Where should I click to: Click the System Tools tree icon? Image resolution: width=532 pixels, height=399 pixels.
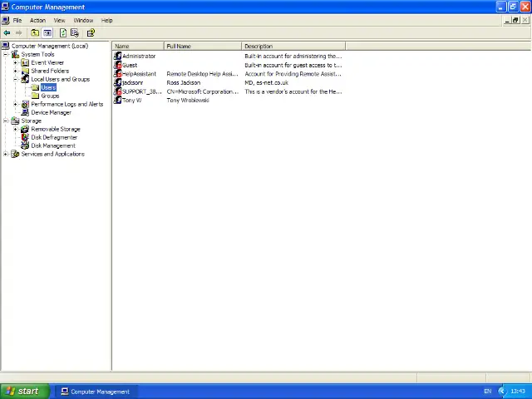15,54
